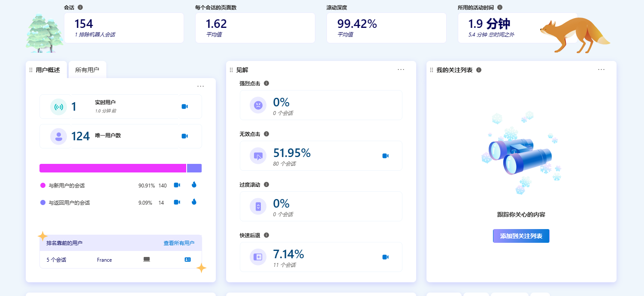Switch to the 所有用户 tab
Image resolution: width=644 pixels, height=296 pixels.
[x=87, y=70]
